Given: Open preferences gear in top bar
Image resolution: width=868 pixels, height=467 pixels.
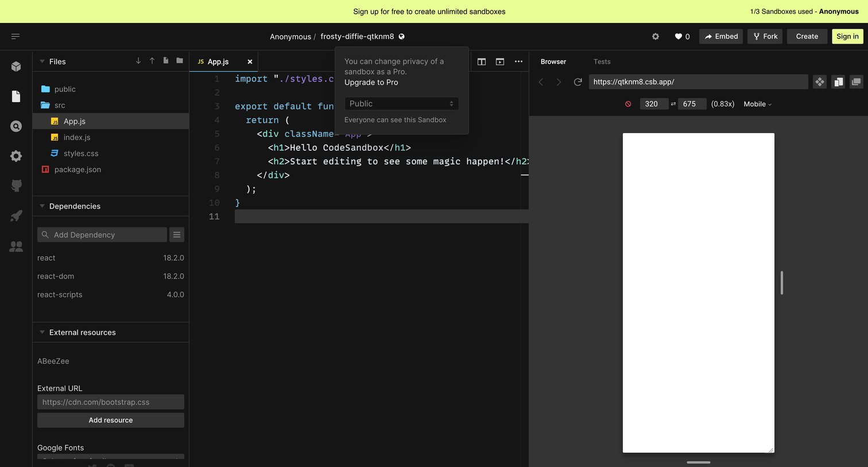Looking at the screenshot, I should 656,36.
